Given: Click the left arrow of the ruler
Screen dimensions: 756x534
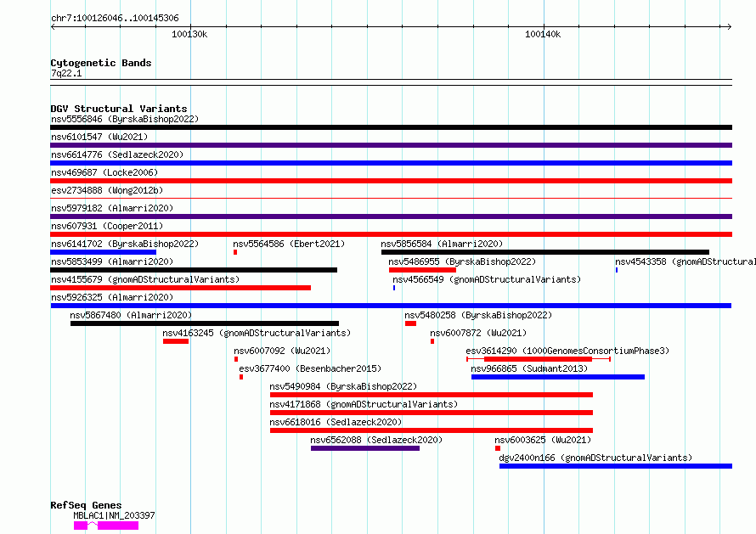Looking at the screenshot, I should pyautogui.click(x=53, y=27).
